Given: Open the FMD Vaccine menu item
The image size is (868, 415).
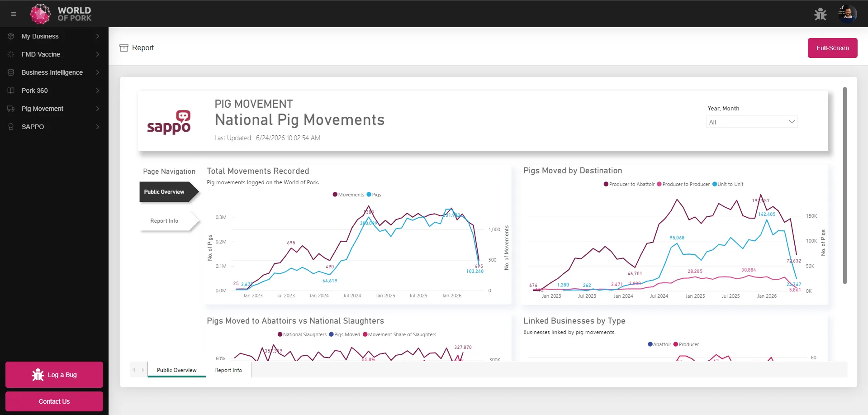Looking at the screenshot, I should [x=54, y=54].
